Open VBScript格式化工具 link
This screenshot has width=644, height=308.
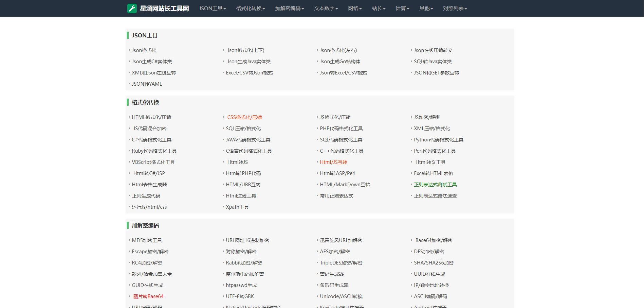coord(153,162)
